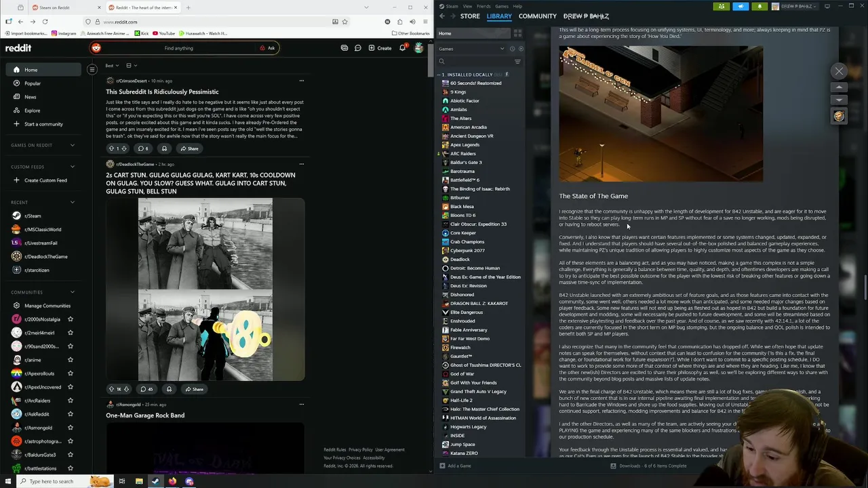The image size is (868, 488).
Task: Favorite r/90sand2000s with star
Action: click(x=70, y=346)
